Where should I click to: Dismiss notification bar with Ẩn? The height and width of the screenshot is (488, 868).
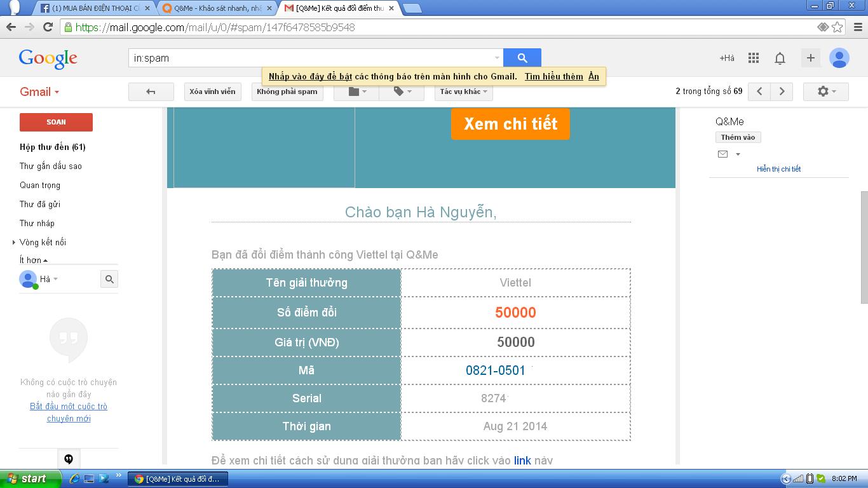click(593, 76)
